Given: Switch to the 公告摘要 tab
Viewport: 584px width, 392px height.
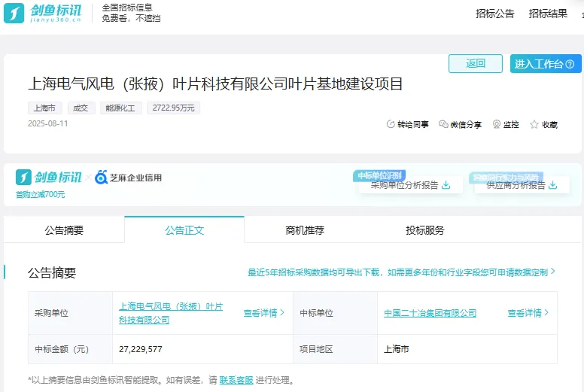Looking at the screenshot, I should point(64,230).
